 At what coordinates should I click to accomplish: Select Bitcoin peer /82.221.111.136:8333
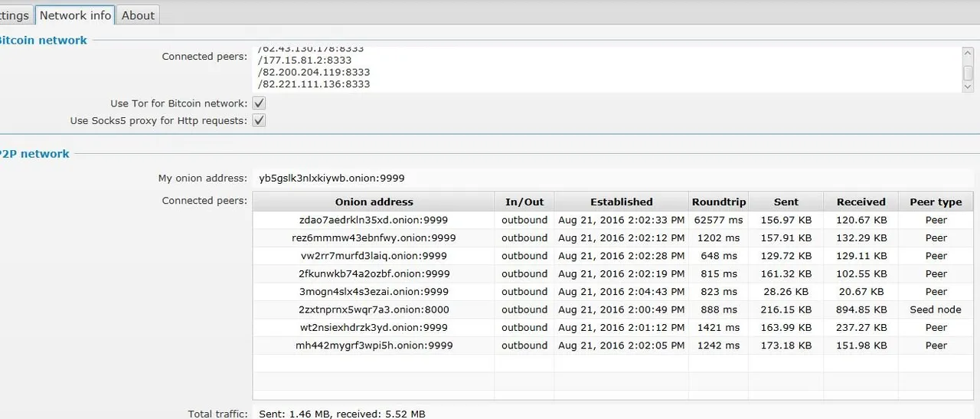coord(314,84)
